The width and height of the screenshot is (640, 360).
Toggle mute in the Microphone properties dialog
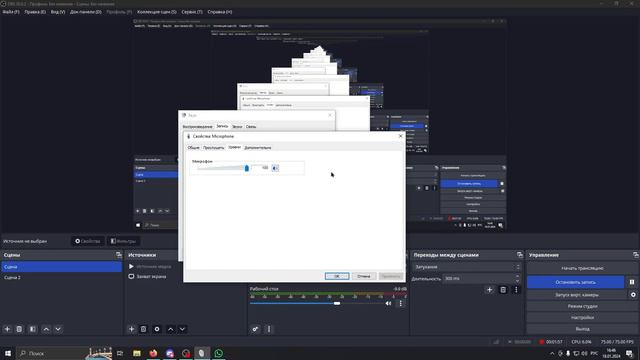tap(276, 168)
